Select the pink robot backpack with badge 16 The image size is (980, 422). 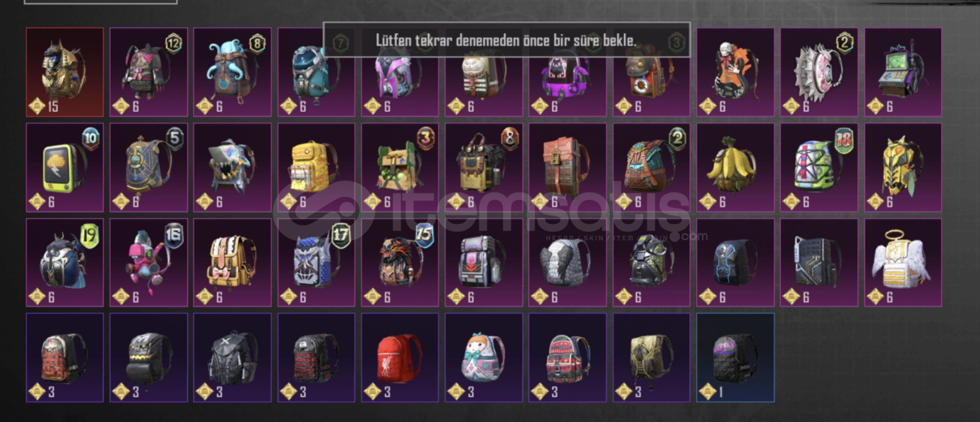[149, 263]
